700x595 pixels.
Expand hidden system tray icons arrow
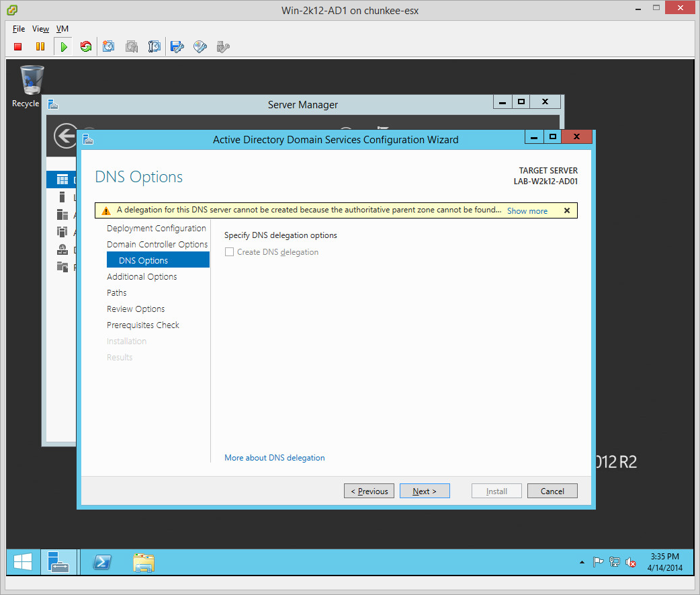click(x=582, y=562)
